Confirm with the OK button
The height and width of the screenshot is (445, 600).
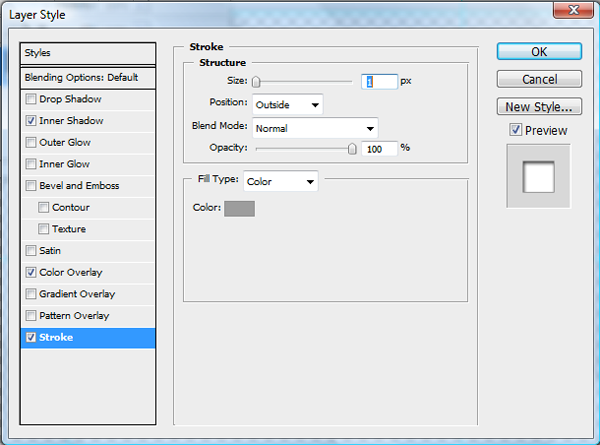pyautogui.click(x=539, y=51)
